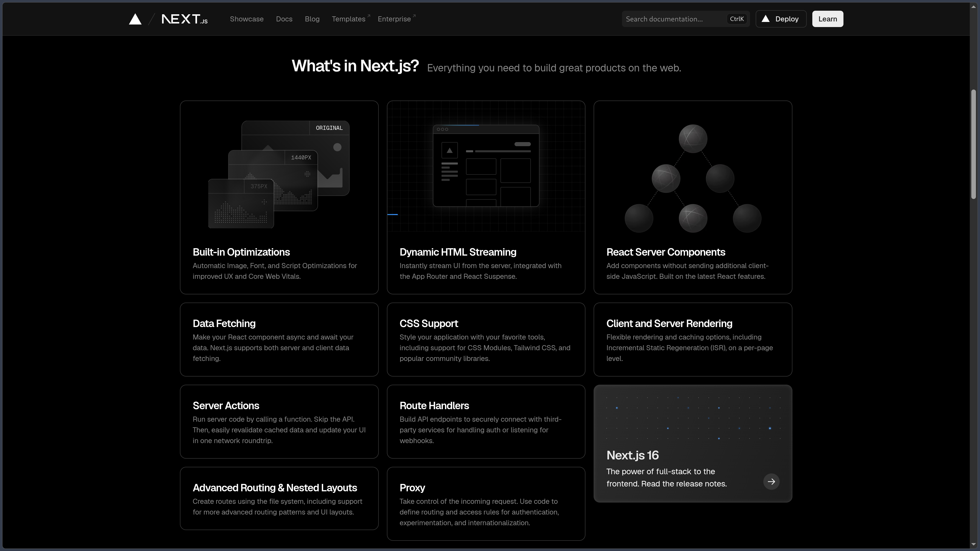
Task: Click the Deploy button
Action: pyautogui.click(x=781, y=19)
